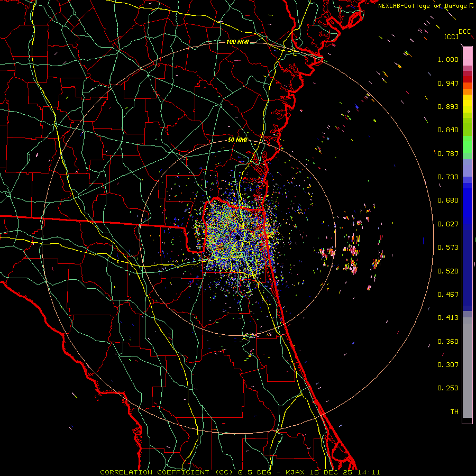Viewport: 476px width, 476px height.
Task: Click the CORRELATION COEFFICIENT (CC) caption text
Action: tap(167, 472)
